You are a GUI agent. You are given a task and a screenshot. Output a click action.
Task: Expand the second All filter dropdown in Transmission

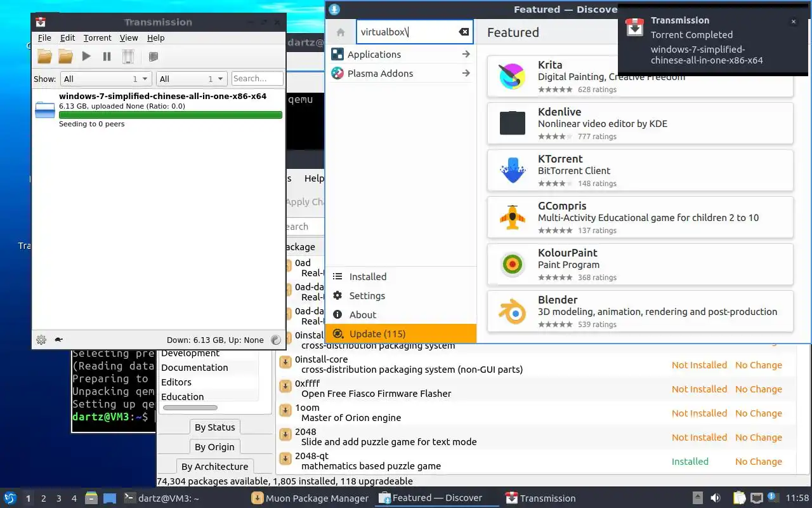point(192,79)
